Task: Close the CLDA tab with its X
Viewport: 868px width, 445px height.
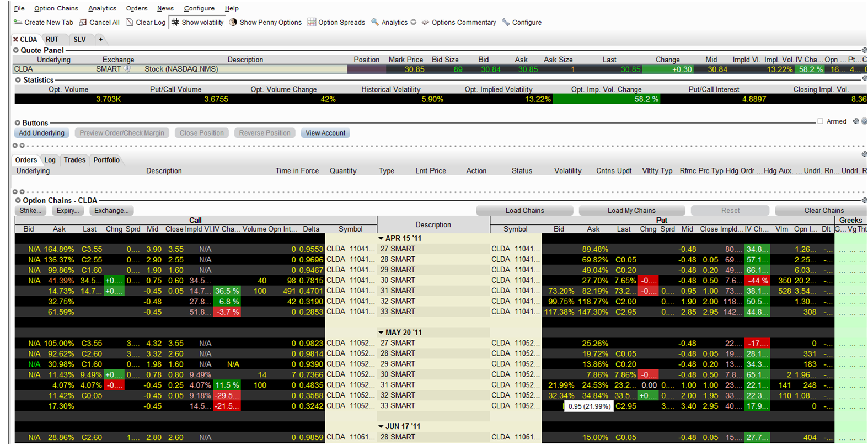Action: (15, 40)
